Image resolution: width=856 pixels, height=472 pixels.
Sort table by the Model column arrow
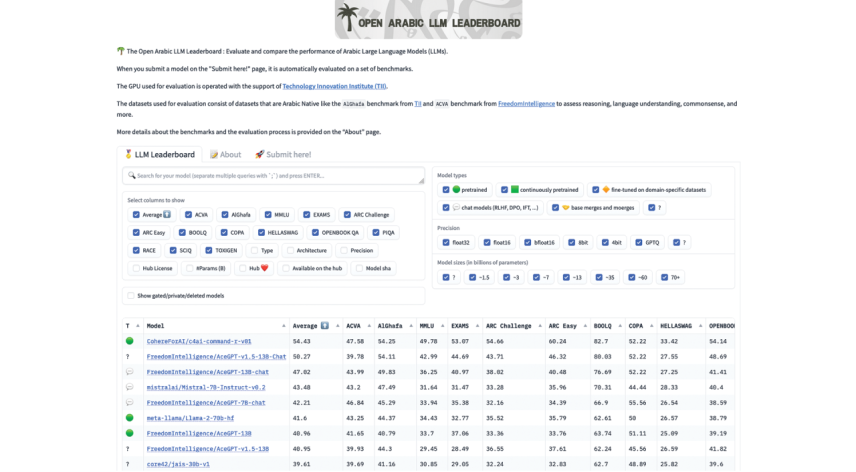[283, 326]
